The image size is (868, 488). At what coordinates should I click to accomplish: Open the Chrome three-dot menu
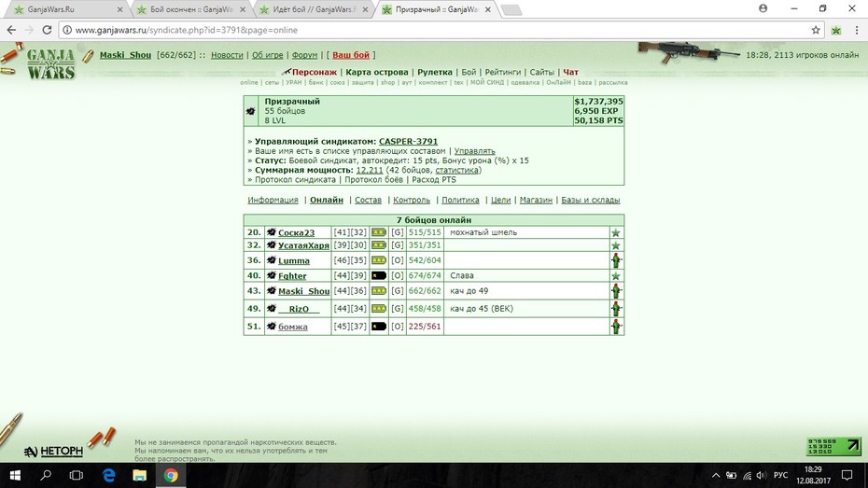coord(857,30)
